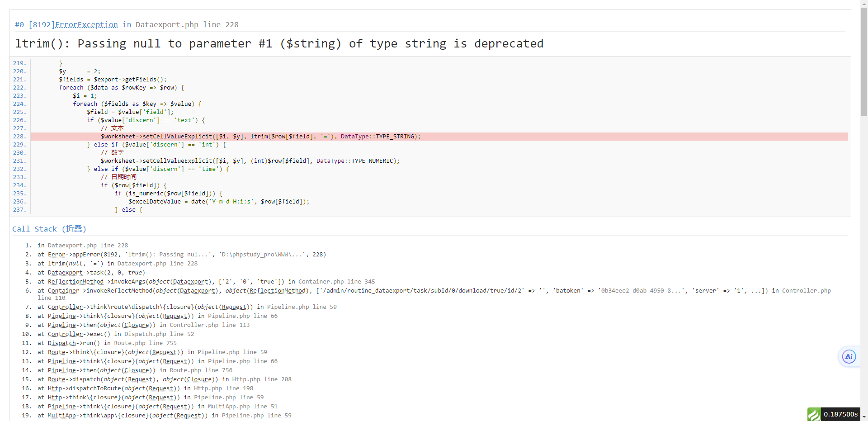This screenshot has height=421, width=868.
Task: Click the scrollbar up arrow
Action: tap(864, 3)
